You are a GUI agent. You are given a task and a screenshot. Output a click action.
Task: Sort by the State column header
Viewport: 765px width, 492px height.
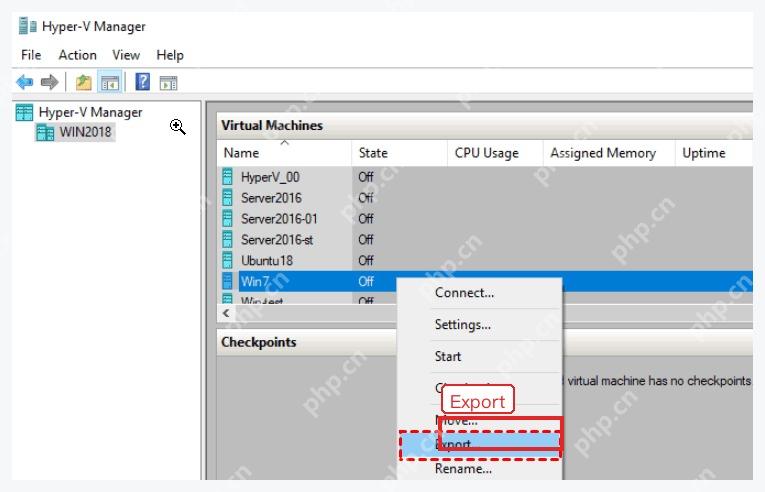pos(400,153)
